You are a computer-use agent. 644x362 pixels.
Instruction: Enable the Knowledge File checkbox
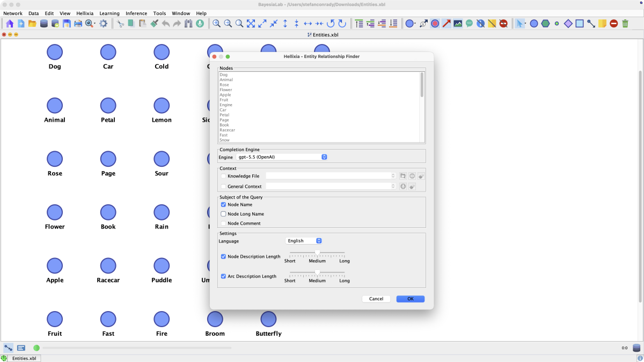[223, 176]
